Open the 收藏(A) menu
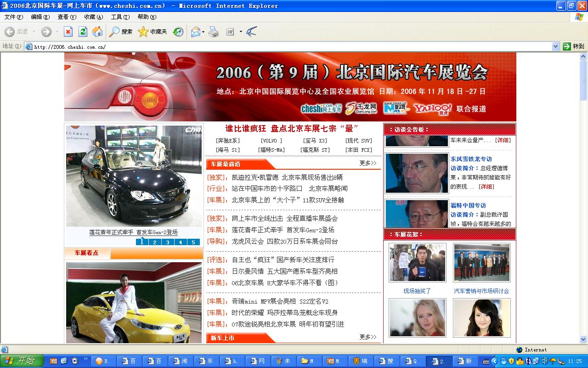 point(94,17)
